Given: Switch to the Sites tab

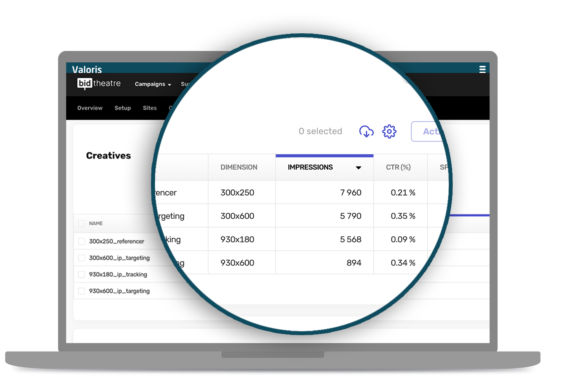Looking at the screenshot, I should click(150, 108).
